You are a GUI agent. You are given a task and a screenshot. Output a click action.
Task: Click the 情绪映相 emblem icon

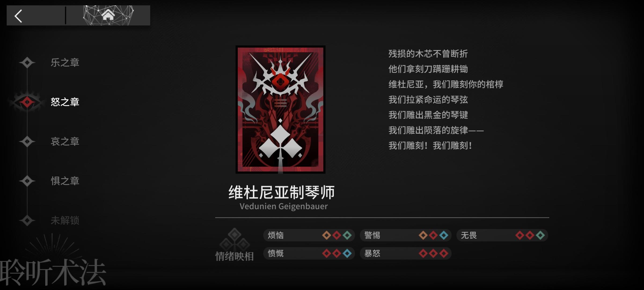pyautogui.click(x=235, y=239)
